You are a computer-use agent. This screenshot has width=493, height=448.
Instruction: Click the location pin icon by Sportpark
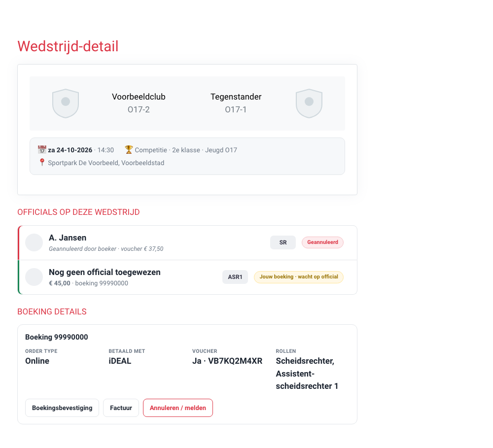coord(42,162)
